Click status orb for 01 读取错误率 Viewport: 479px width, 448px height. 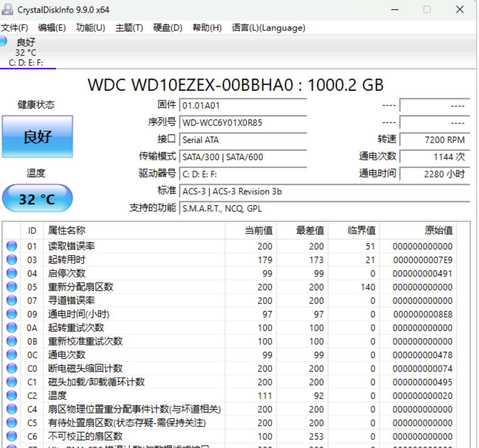point(11,246)
